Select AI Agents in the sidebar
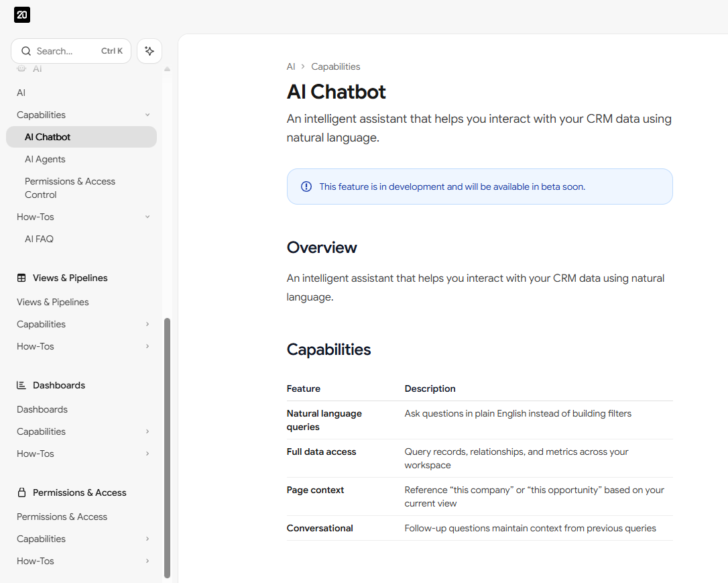Viewport: 728px width, 583px height. coord(45,159)
